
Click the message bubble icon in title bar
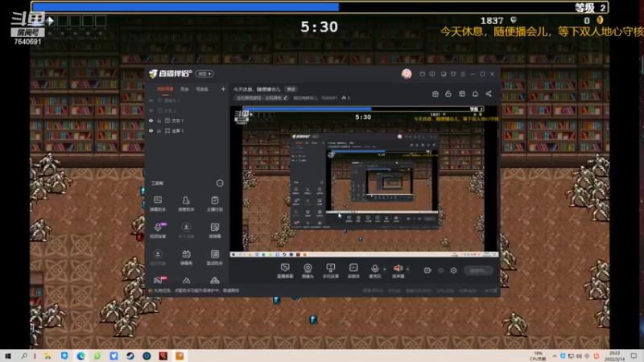pos(432,74)
